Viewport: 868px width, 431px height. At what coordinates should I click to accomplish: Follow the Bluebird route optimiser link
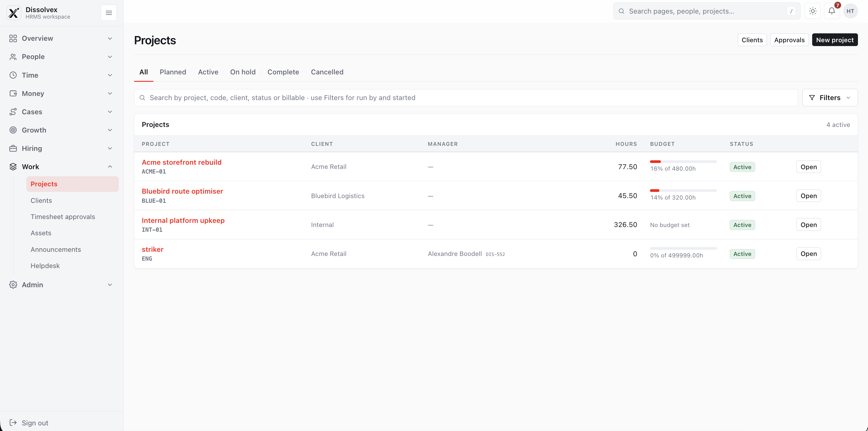tap(182, 191)
